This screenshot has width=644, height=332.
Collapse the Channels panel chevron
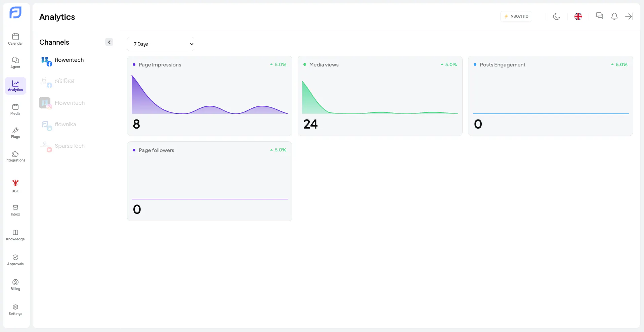coord(109,42)
